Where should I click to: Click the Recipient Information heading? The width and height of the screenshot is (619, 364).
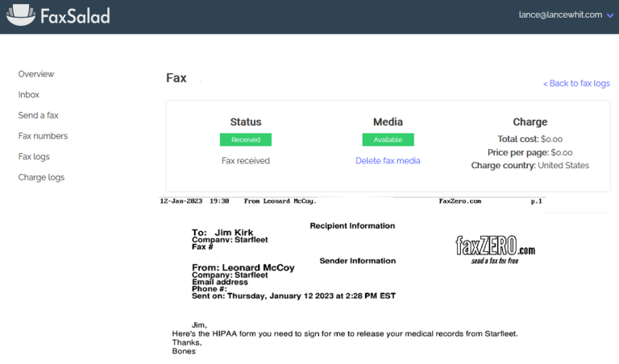[352, 225]
